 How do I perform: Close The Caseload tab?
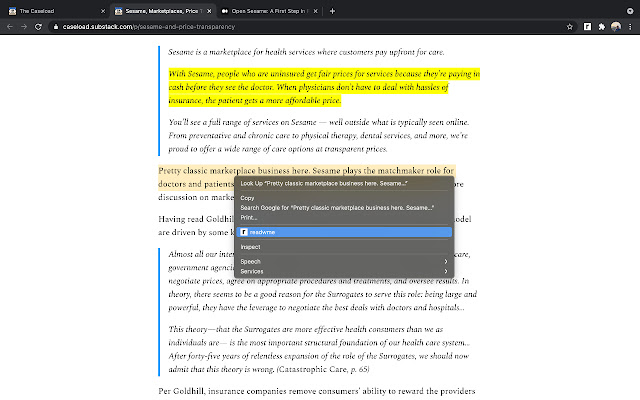coord(103,11)
